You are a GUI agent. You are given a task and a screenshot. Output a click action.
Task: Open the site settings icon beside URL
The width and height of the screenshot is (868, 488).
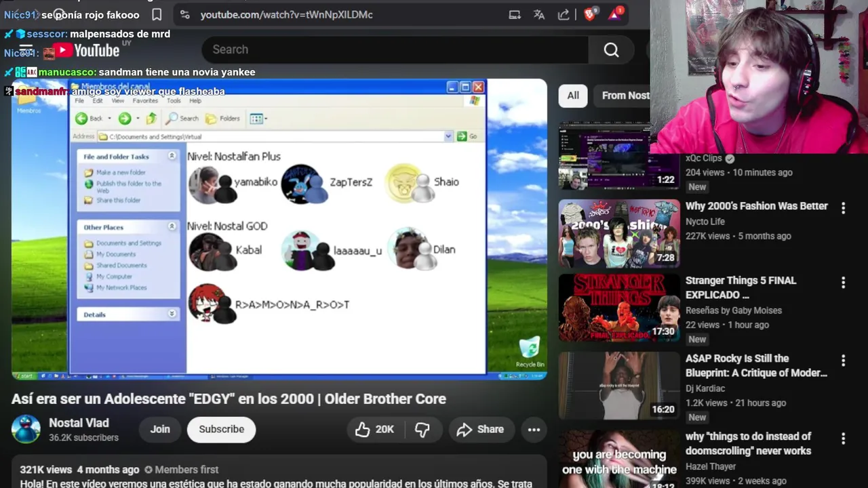pyautogui.click(x=184, y=14)
